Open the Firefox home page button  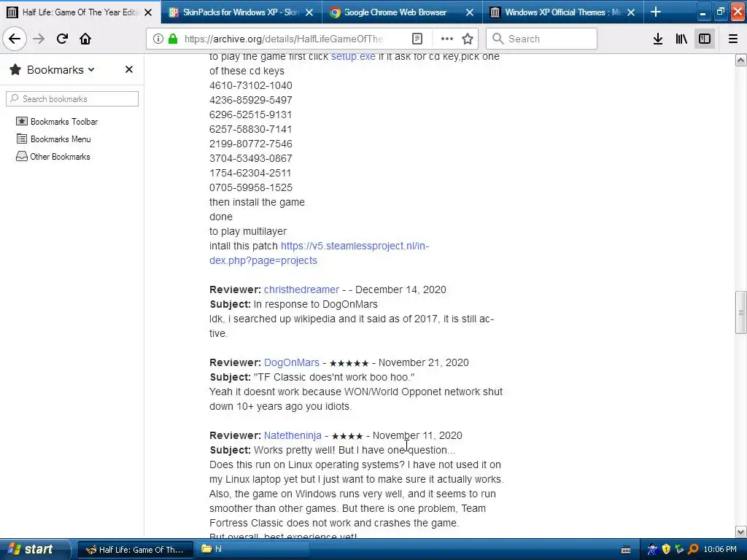pyautogui.click(x=85, y=39)
